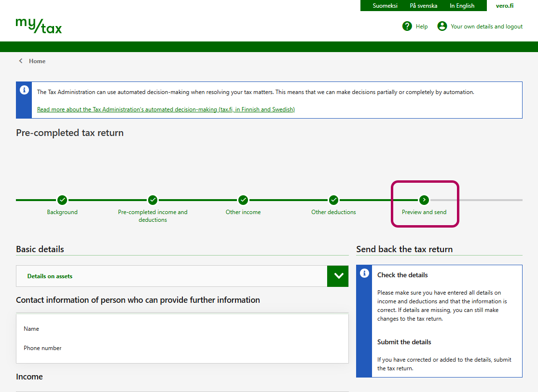
Task: Click the MyTax logo
Action: click(39, 26)
